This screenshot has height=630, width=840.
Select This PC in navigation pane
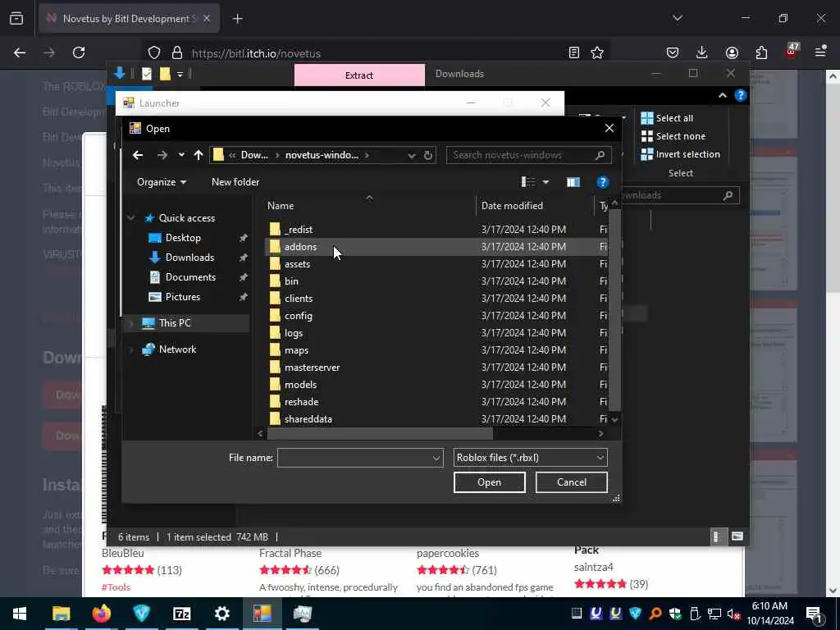pyautogui.click(x=175, y=323)
